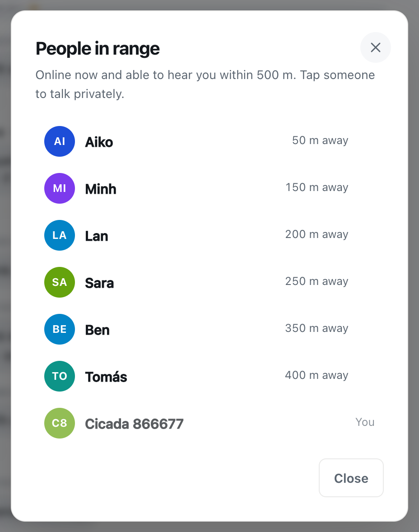Click the Cicada 866677 name
Screen dimensions: 419x532
(x=134, y=424)
